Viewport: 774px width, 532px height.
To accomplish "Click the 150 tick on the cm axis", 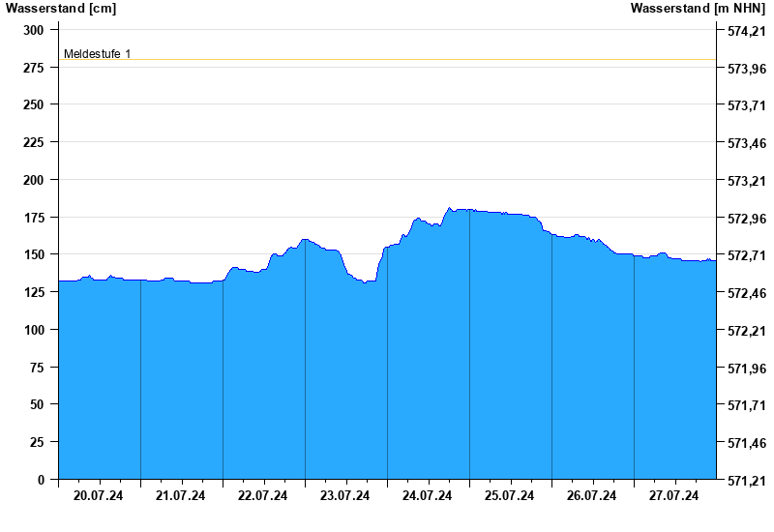I will pyautogui.click(x=34, y=254).
